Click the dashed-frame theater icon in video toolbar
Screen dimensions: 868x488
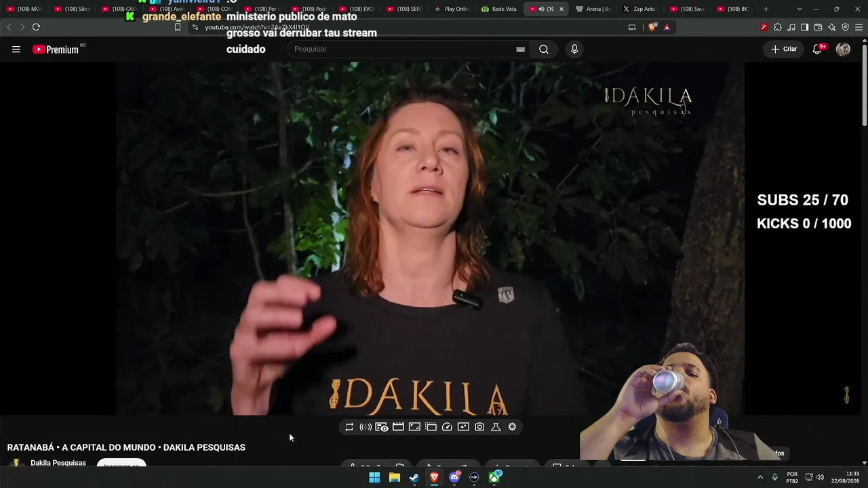[431, 427]
